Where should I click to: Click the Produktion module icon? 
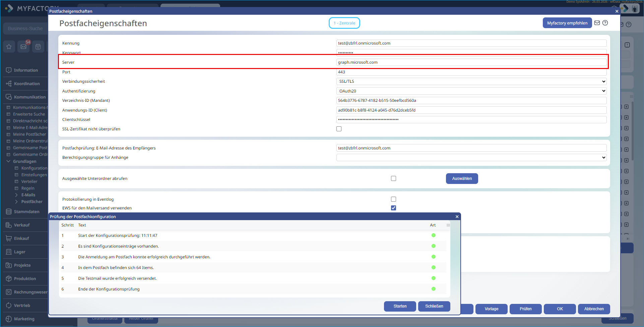coord(9,279)
